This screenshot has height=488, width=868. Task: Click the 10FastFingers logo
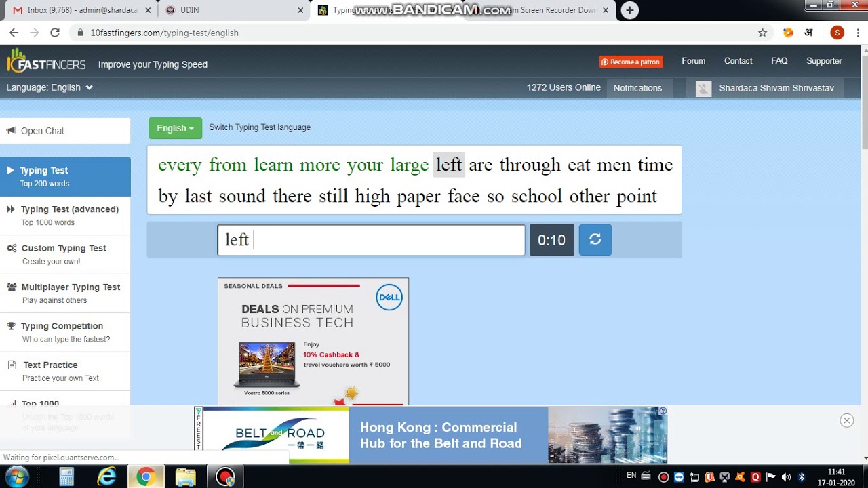tap(46, 62)
